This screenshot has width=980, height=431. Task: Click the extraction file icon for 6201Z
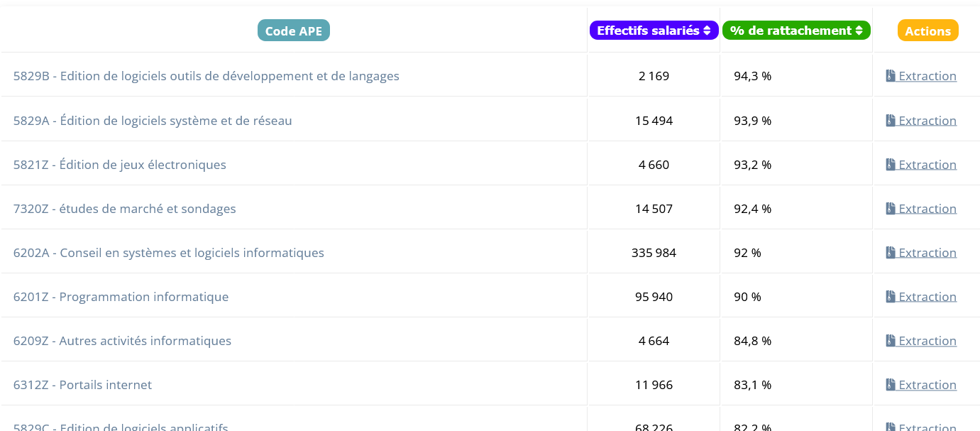click(891, 297)
